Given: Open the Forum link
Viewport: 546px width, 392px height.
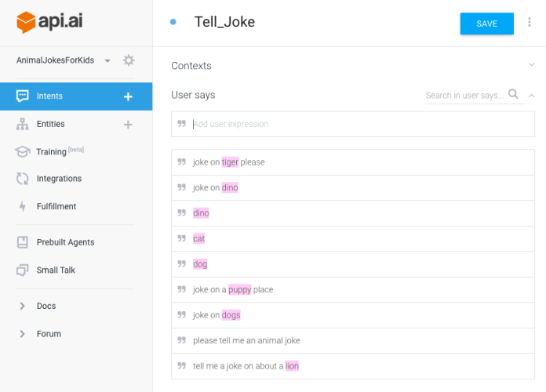Looking at the screenshot, I should (x=48, y=334).
